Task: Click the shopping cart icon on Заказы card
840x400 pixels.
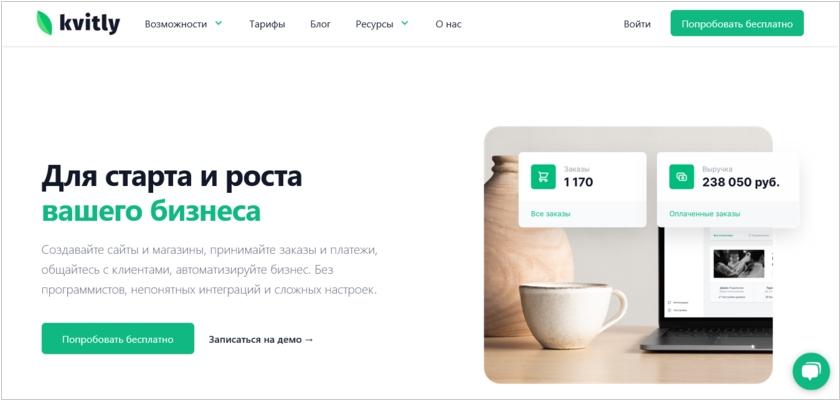Action: 543,177
